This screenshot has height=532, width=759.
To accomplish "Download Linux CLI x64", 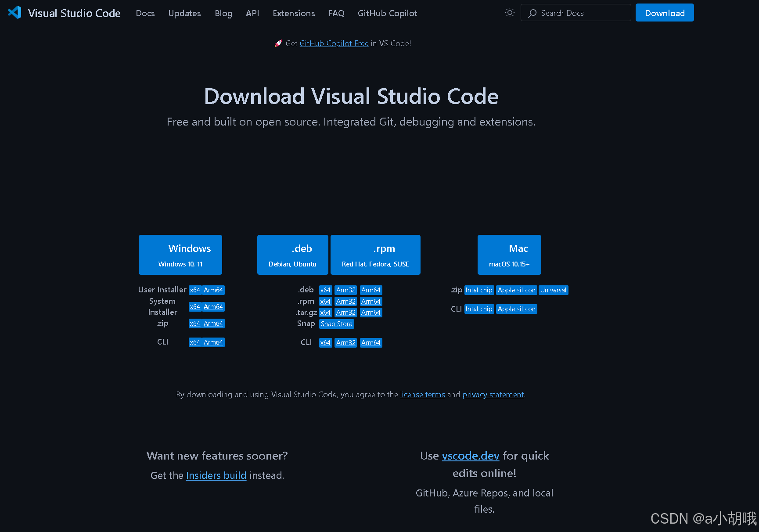I will pyautogui.click(x=325, y=343).
